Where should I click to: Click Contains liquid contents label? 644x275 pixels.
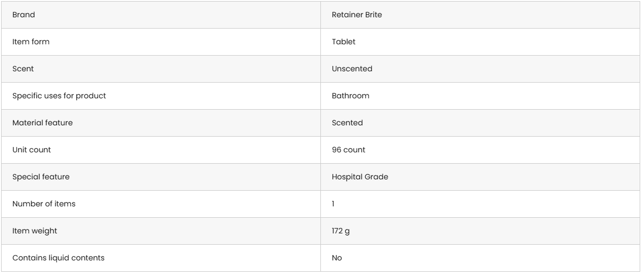pyautogui.click(x=58, y=258)
